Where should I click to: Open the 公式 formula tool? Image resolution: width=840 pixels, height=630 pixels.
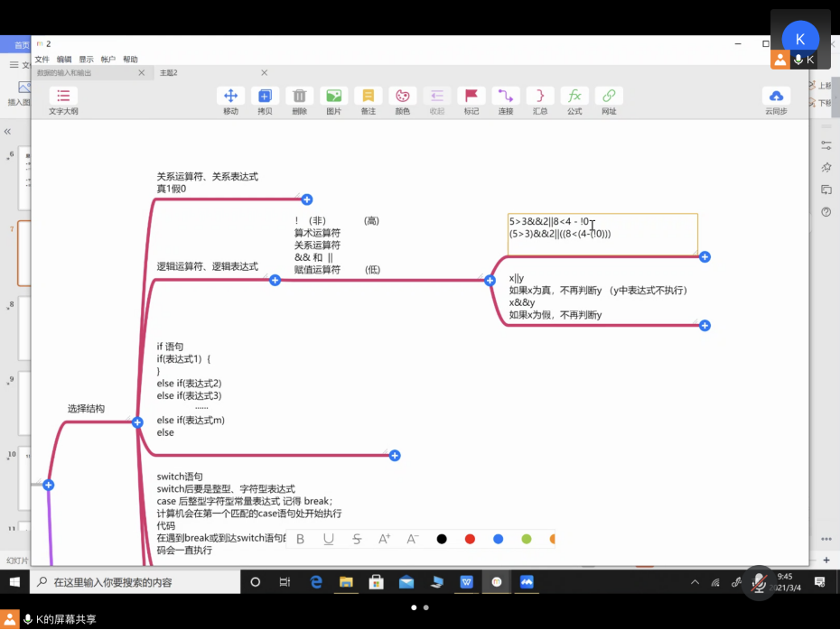[574, 97]
